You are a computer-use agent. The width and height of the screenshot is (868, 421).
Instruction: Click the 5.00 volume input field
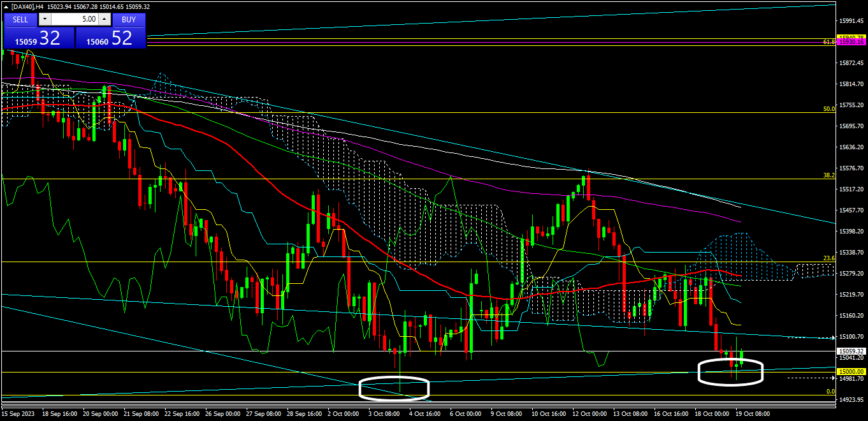pyautogui.click(x=74, y=19)
